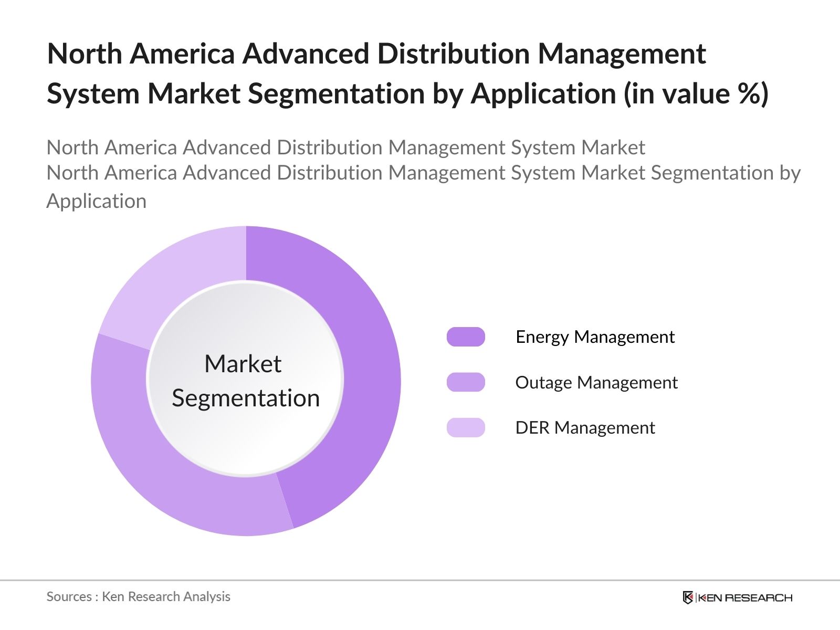The width and height of the screenshot is (840, 630).
Task: Click the Energy Management legend label
Action: tap(594, 337)
